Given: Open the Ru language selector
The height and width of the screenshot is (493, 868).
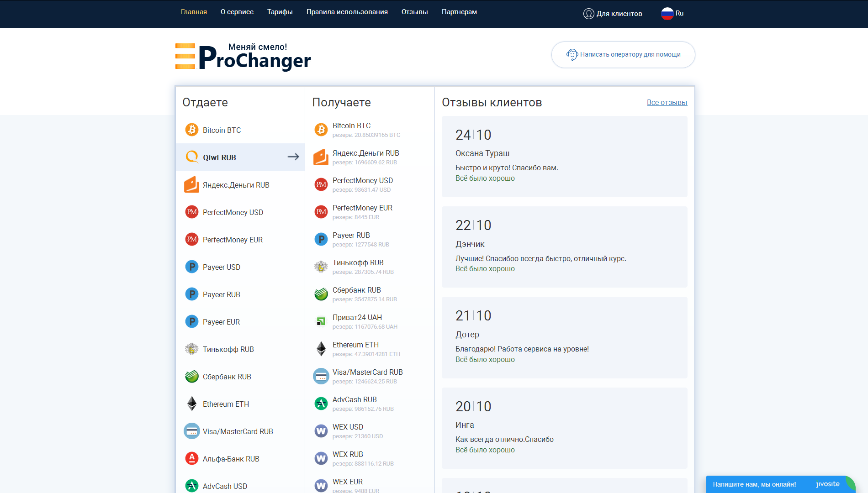Looking at the screenshot, I should tap(672, 13).
